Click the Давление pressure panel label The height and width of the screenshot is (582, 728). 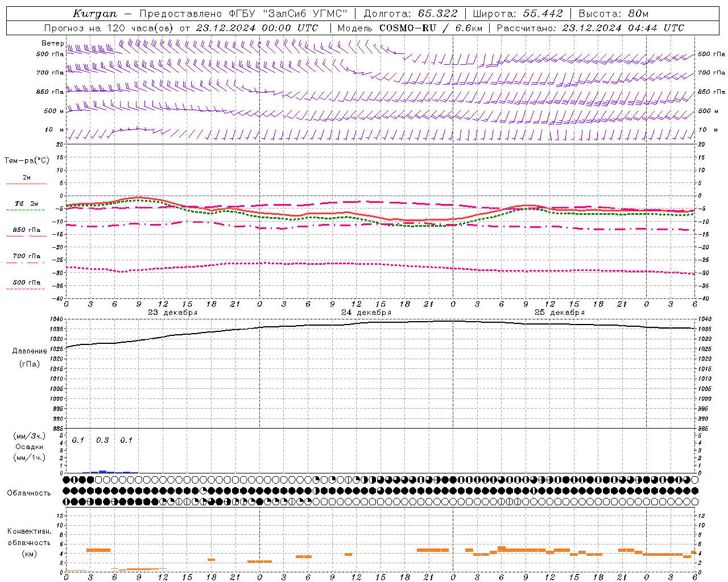pos(30,351)
